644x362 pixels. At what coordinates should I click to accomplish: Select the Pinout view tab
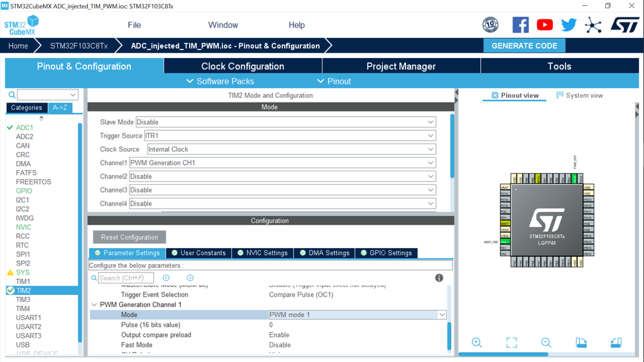tap(514, 95)
